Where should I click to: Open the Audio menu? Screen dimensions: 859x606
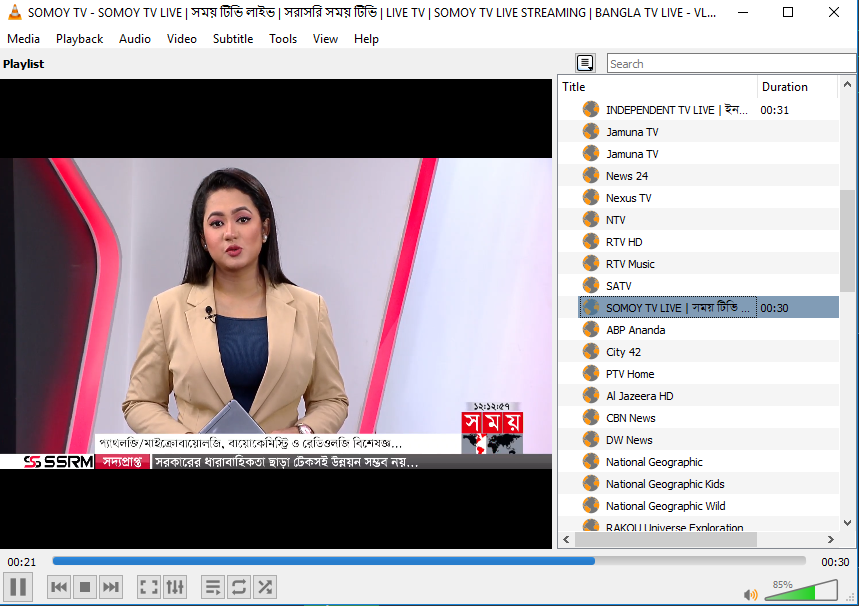[x=135, y=39]
